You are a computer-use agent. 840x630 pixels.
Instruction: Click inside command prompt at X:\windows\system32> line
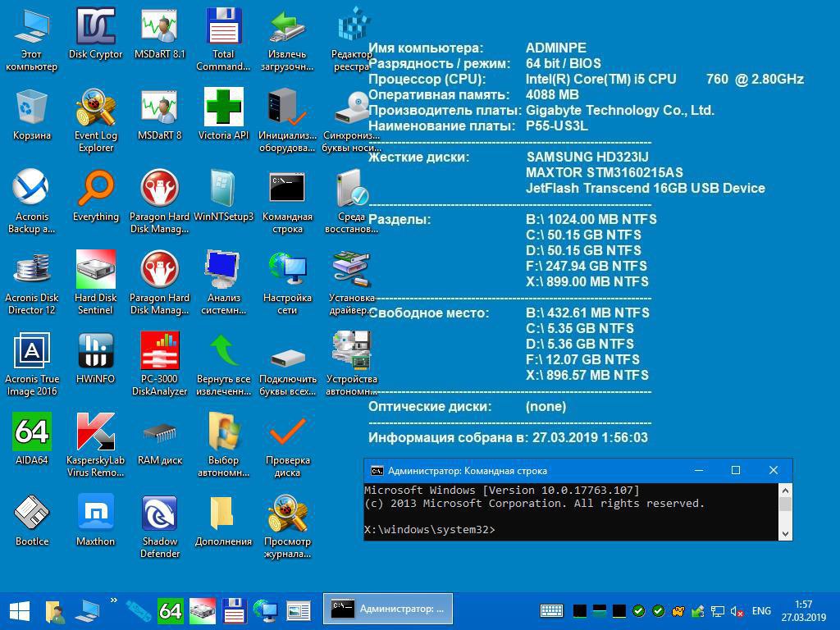coord(430,529)
